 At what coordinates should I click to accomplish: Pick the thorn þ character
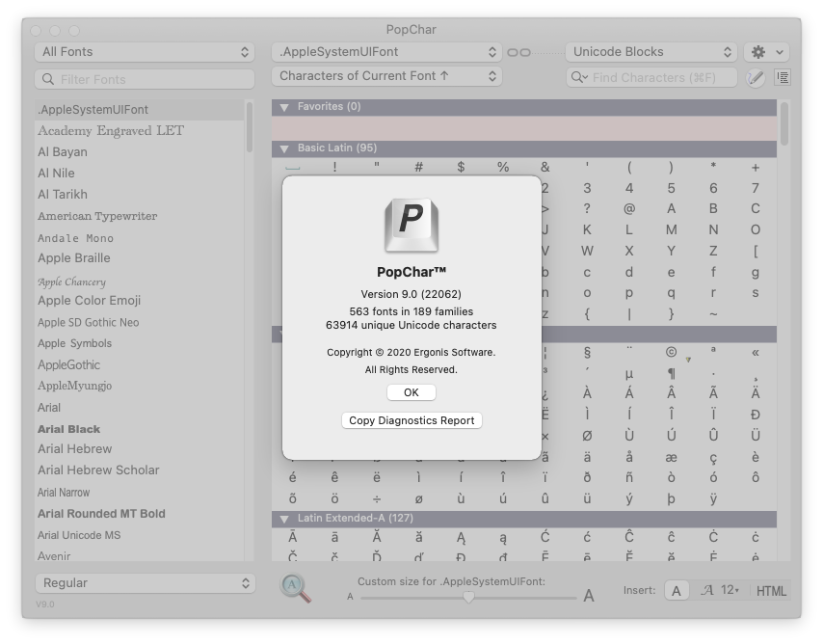coord(671,499)
